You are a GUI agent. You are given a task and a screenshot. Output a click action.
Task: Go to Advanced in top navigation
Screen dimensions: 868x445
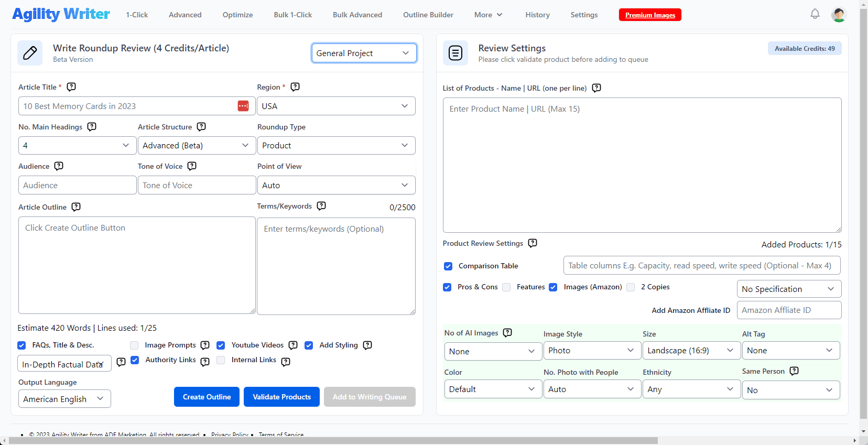185,15
